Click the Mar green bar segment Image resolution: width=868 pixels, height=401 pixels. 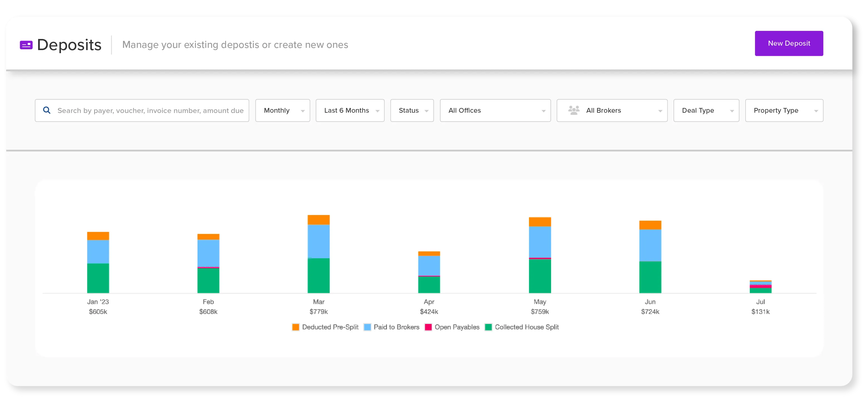318,276
